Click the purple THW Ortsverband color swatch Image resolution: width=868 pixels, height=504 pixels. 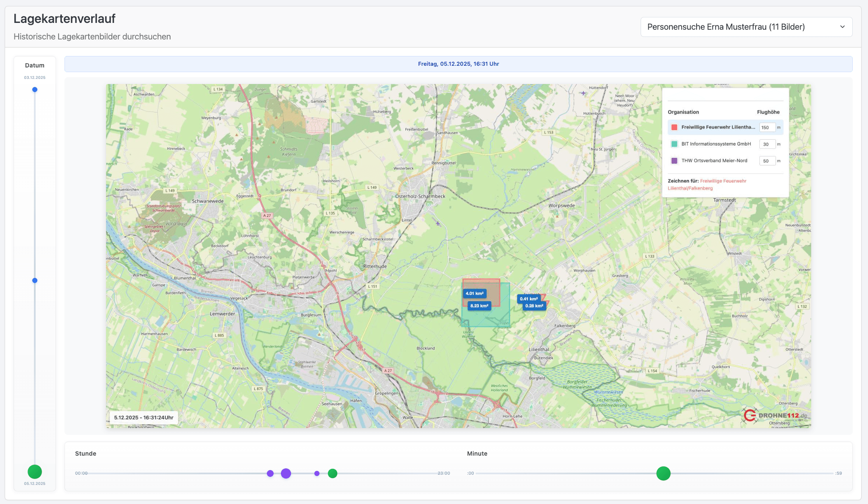(674, 161)
